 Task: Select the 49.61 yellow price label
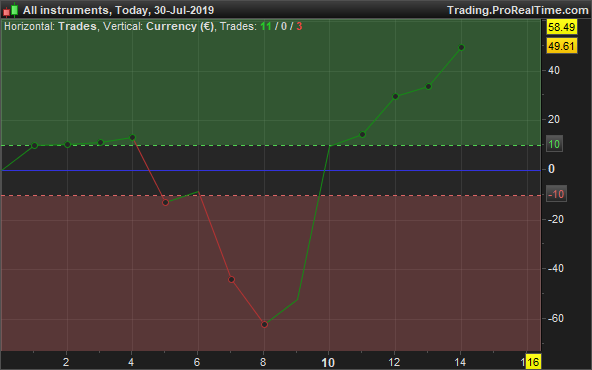pos(562,46)
